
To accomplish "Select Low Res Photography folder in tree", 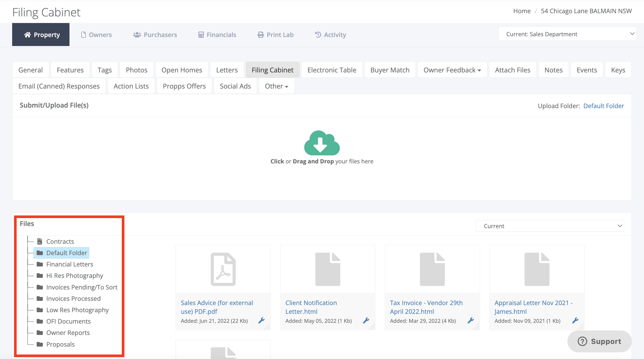I will click(x=77, y=310).
